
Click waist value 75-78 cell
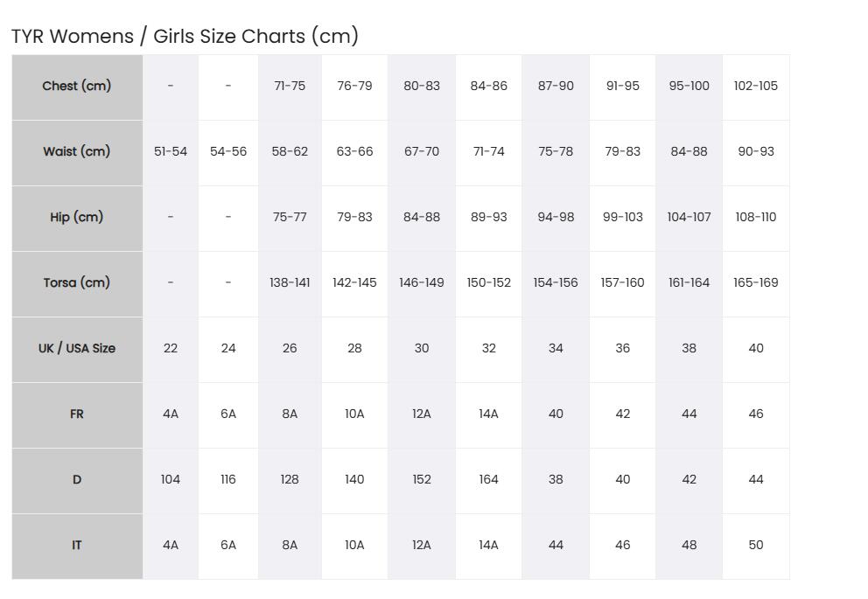556,153
